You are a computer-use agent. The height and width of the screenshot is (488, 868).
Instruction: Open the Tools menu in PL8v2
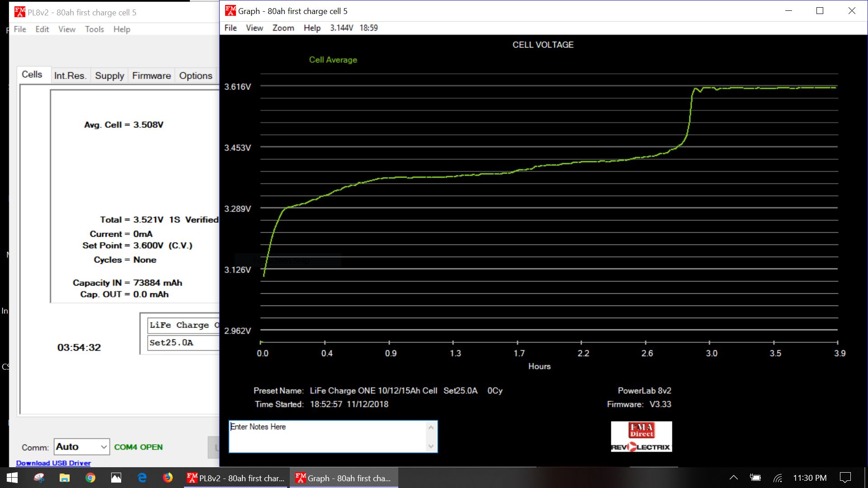pos(94,29)
